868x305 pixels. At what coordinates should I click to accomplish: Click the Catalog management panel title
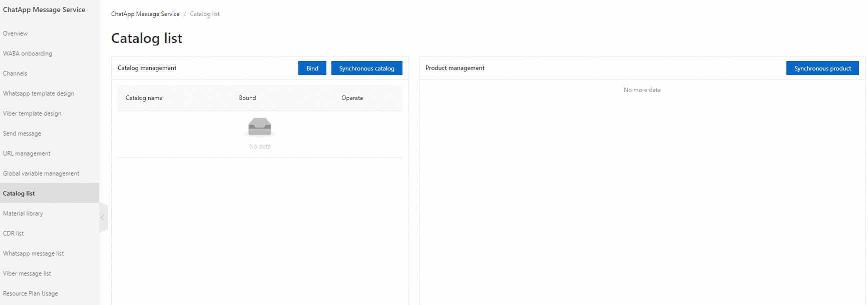147,68
